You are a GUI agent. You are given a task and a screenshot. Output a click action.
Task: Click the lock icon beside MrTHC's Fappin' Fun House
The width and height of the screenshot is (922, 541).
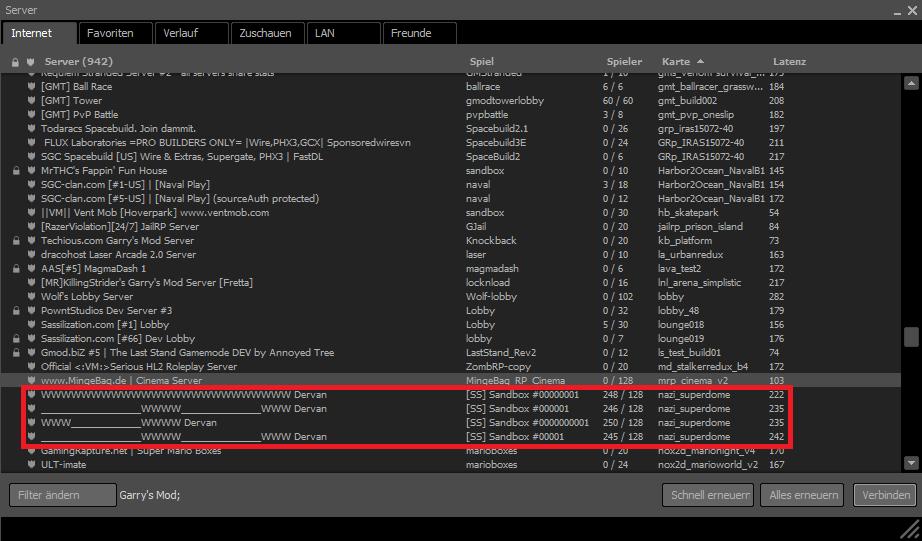16,171
